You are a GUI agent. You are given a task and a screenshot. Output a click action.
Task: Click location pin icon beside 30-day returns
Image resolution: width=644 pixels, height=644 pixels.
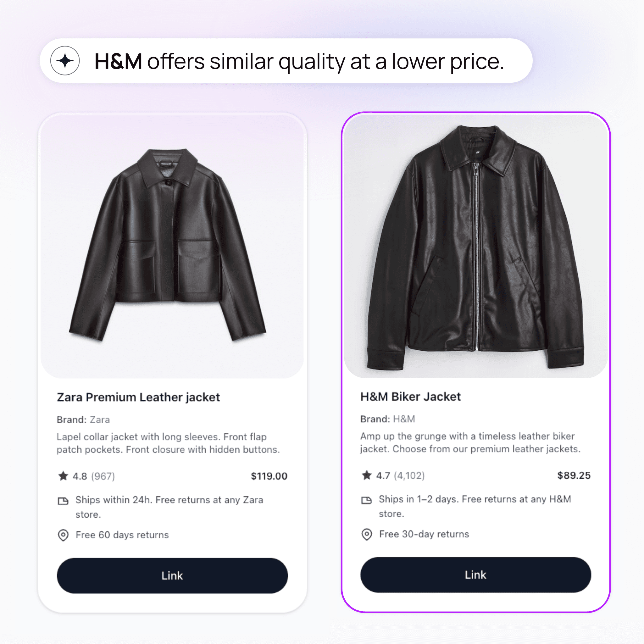(367, 534)
